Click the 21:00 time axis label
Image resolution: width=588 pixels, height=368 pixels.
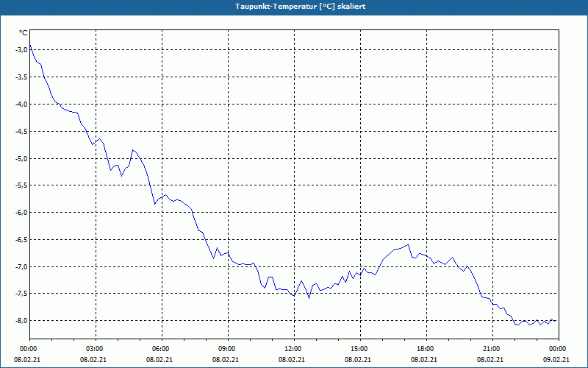492,349
